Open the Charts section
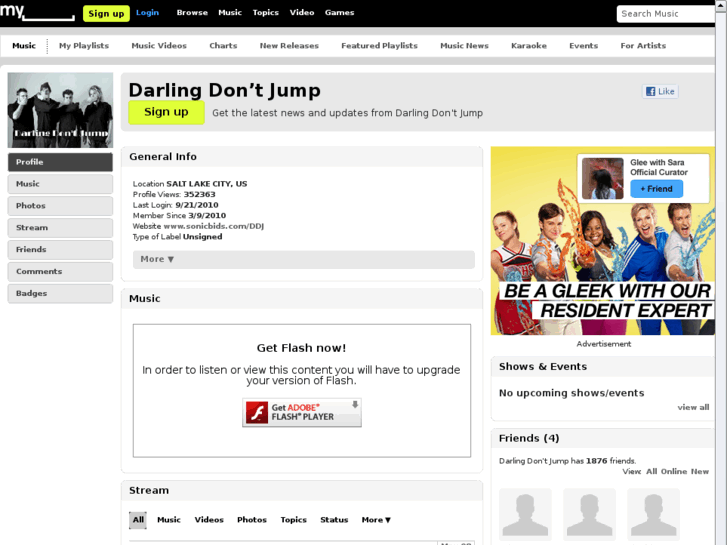The image size is (727, 545). tap(223, 45)
